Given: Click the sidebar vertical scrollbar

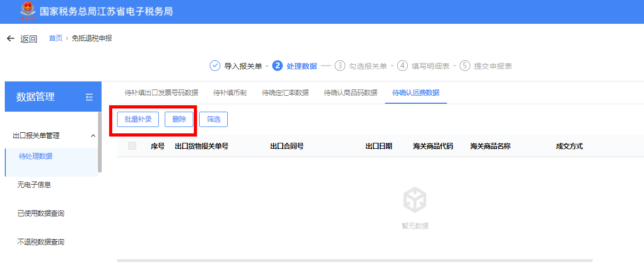Looking at the screenshot, I should pyautogui.click(x=100, y=143).
